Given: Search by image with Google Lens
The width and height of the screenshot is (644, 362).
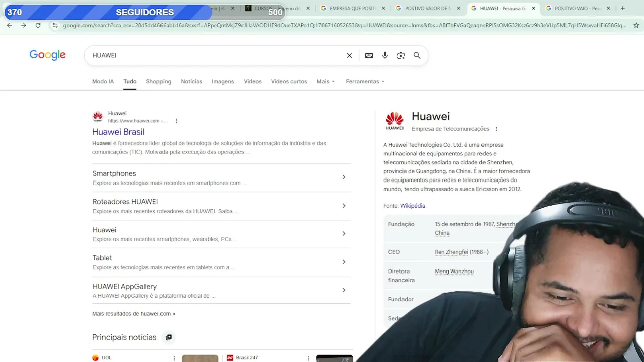Looking at the screenshot, I should 401,55.
